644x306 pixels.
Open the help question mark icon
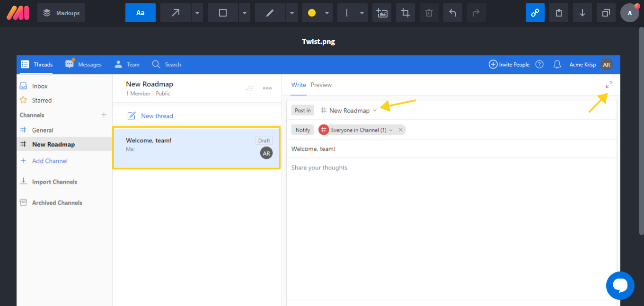(x=539, y=64)
